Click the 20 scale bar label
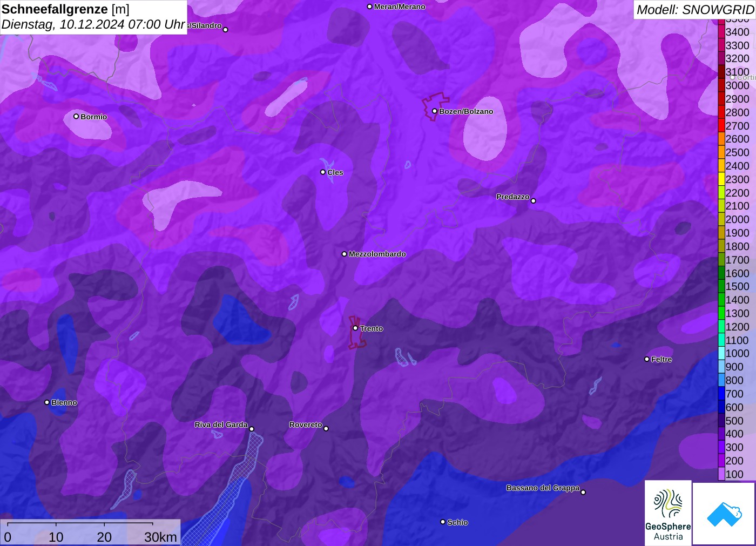Screen dimensions: 756x546 [104, 537]
